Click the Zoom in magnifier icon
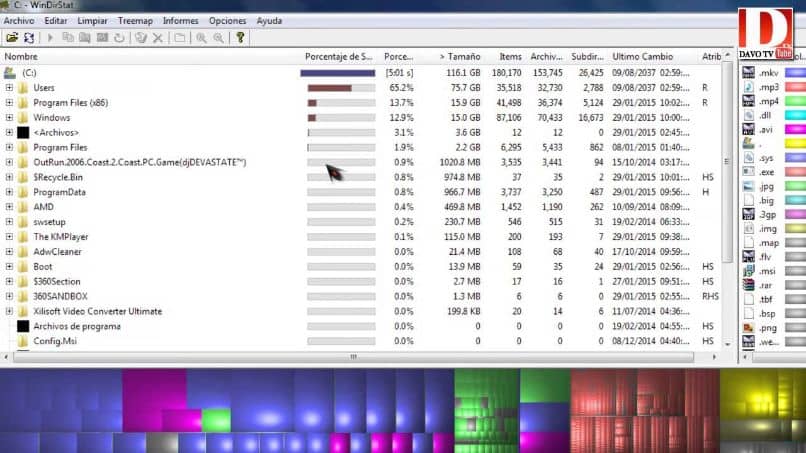 pyautogui.click(x=201, y=38)
